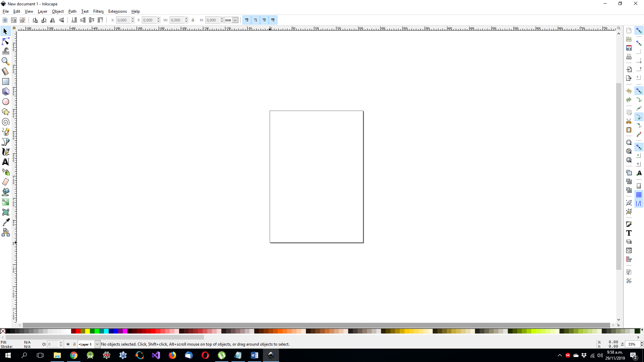This screenshot has width=644, height=362.
Task: Select the Text tool
Action: pos(6,161)
